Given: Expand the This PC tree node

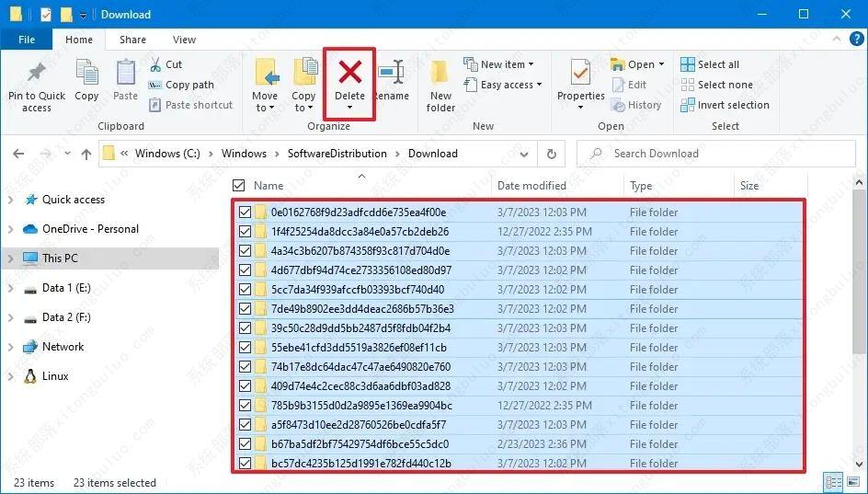Looking at the screenshot, I should pyautogui.click(x=10, y=258).
